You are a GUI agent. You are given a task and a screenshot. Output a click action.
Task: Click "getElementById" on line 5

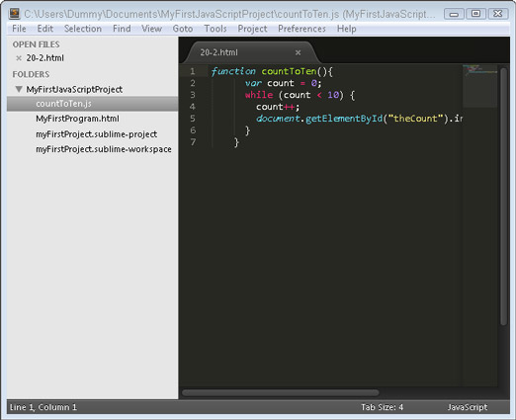tap(344, 119)
